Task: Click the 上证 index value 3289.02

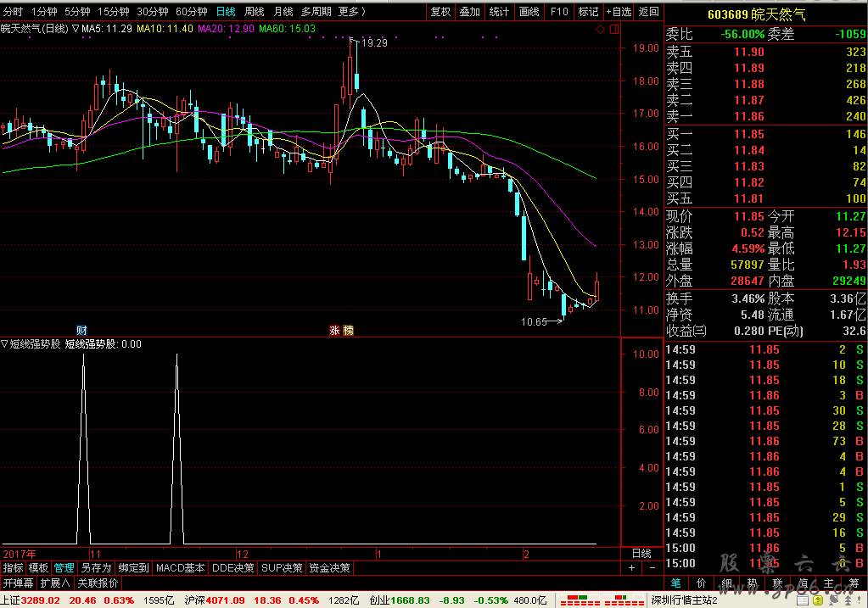Action: 41,600
